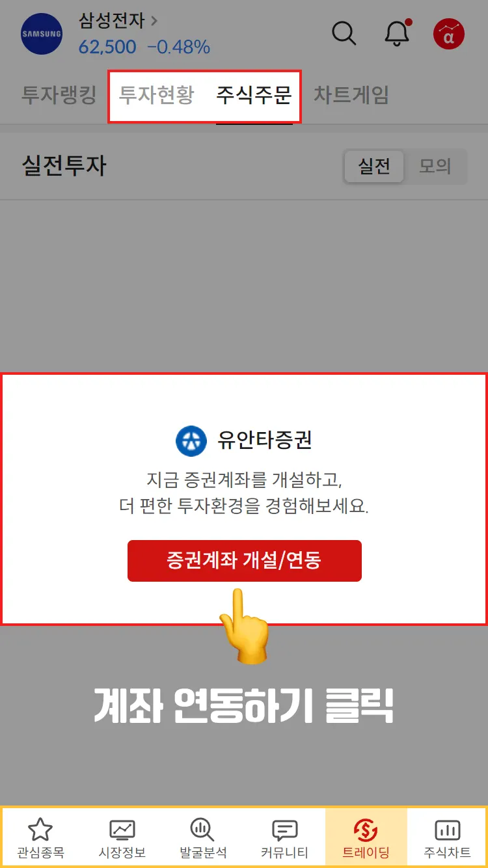Open the search magnifier icon
The height and width of the screenshot is (868, 488).
click(344, 33)
